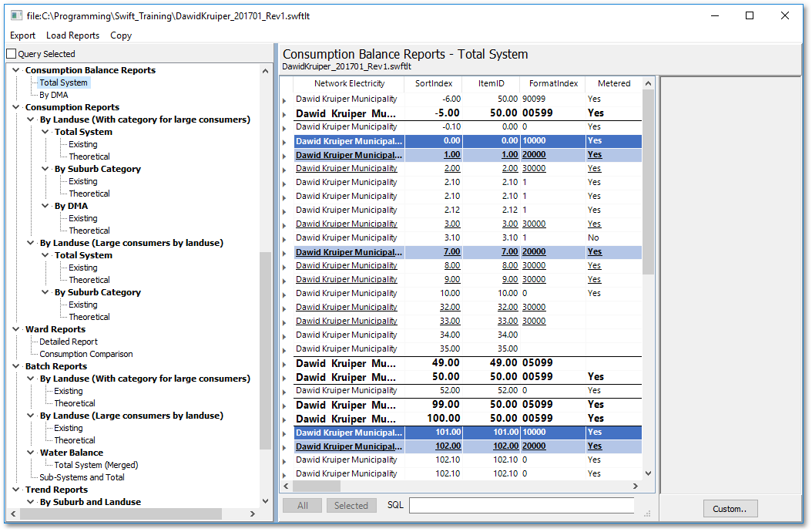Collapse the Trend Reports node
The image size is (812, 532).
(15, 490)
